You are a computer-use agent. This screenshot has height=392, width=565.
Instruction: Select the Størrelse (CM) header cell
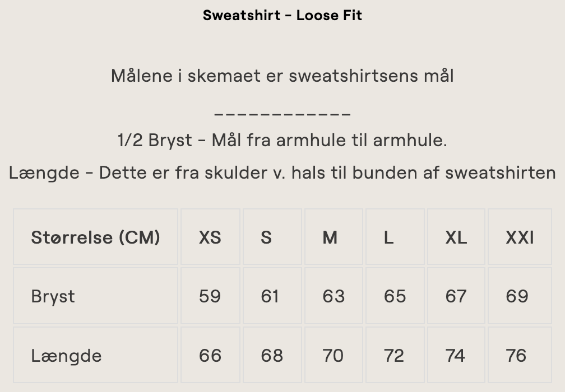(95, 237)
